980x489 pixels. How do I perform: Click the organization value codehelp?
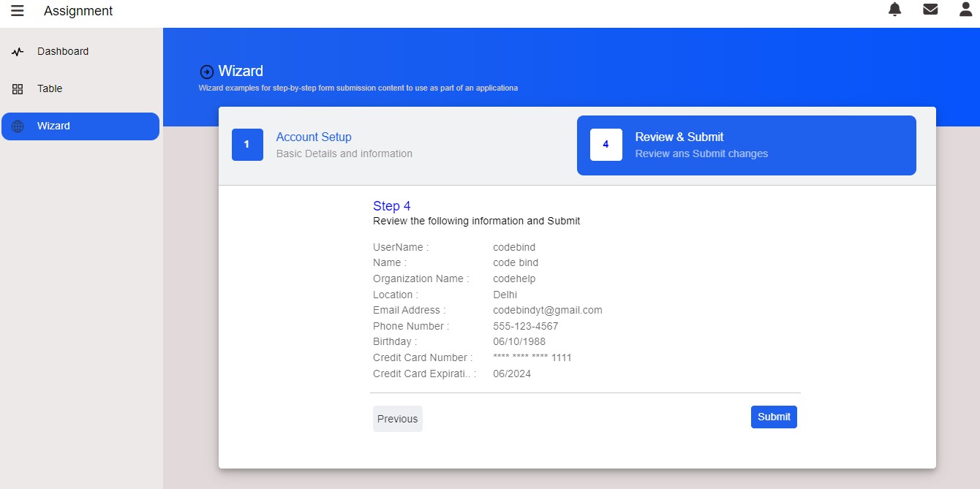coord(514,278)
